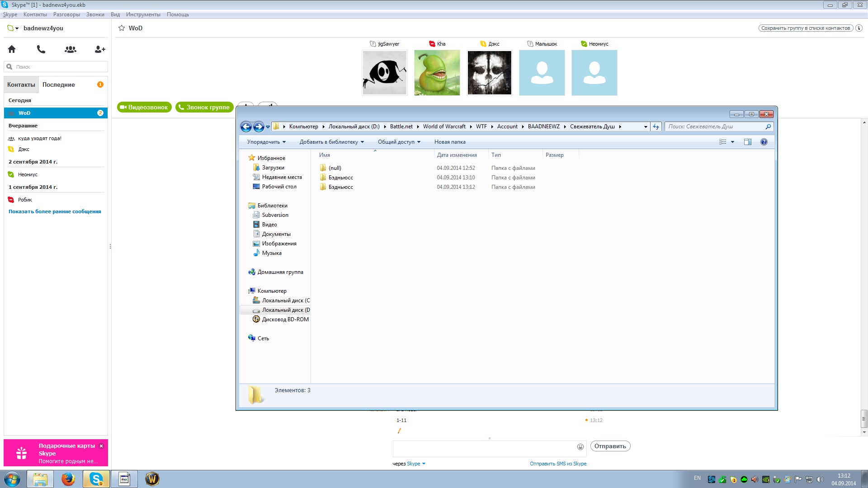Open the view options dropdown arrow
This screenshot has height=488, width=868.
(733, 142)
